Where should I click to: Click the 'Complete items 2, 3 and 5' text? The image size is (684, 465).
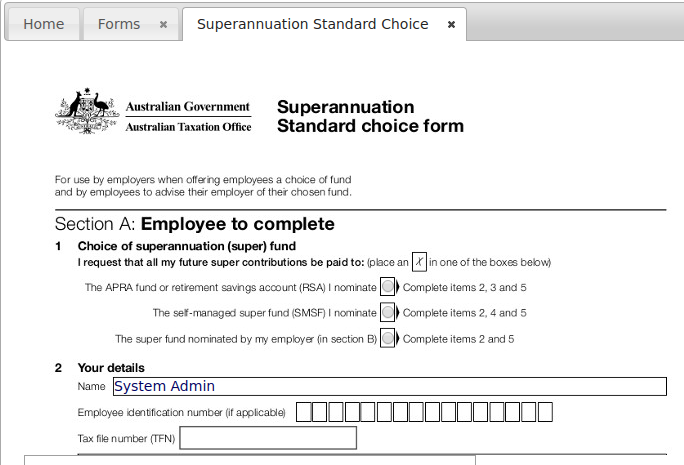465,287
